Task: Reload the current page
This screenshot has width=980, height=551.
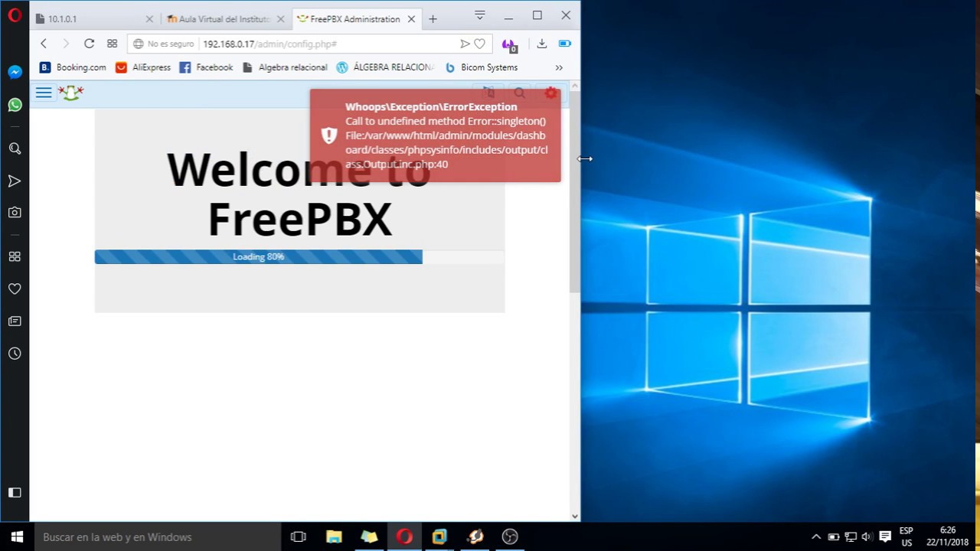Action: tap(89, 44)
